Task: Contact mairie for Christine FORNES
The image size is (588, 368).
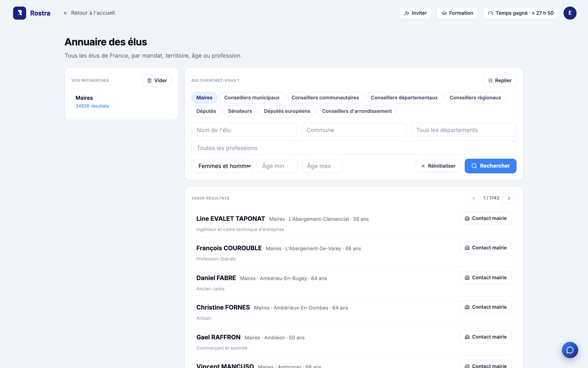Action: (486, 307)
